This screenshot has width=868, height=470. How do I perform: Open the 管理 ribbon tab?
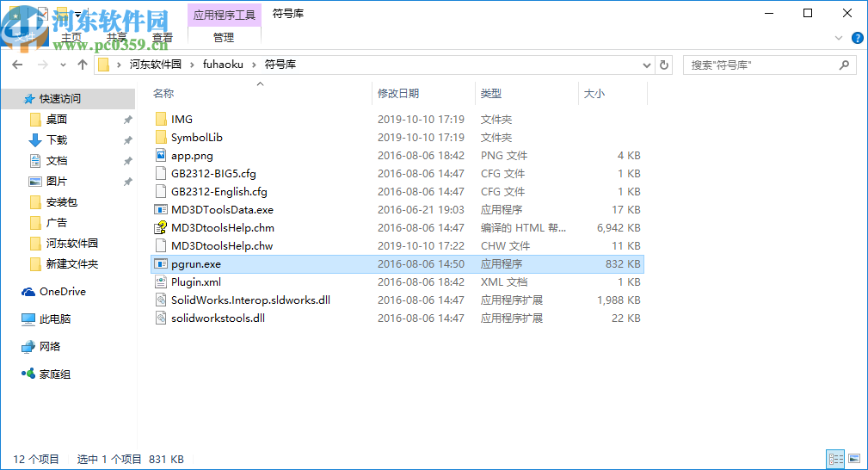pyautogui.click(x=224, y=38)
